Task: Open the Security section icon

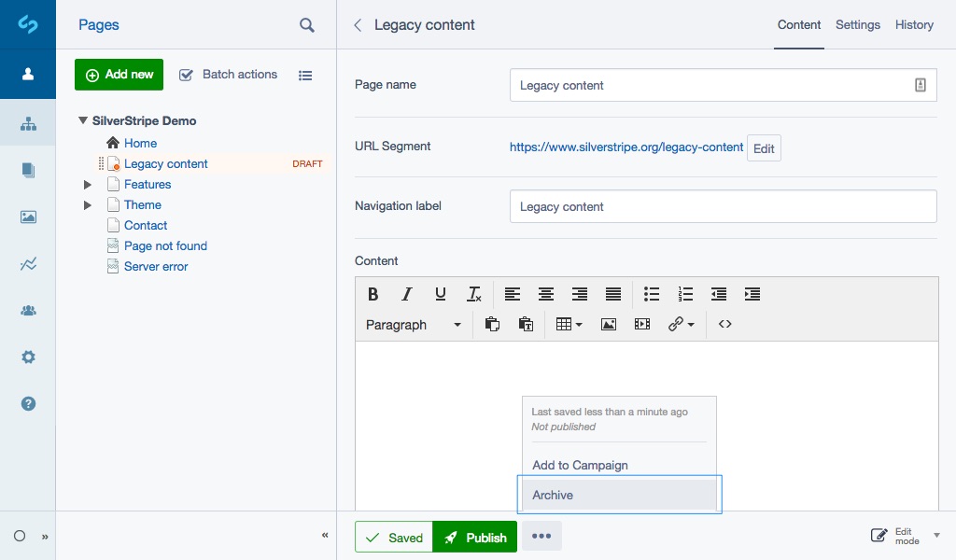Action: 28,310
